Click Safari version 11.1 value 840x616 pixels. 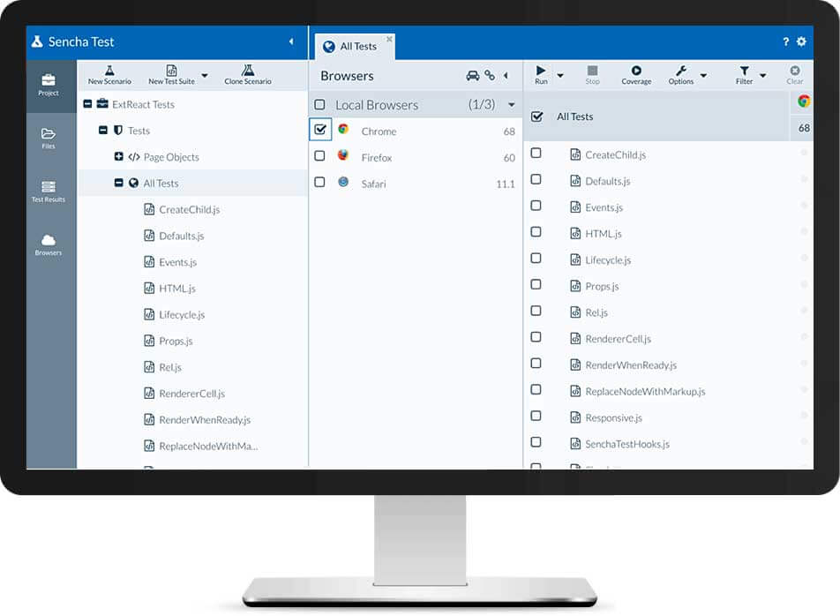tap(506, 184)
